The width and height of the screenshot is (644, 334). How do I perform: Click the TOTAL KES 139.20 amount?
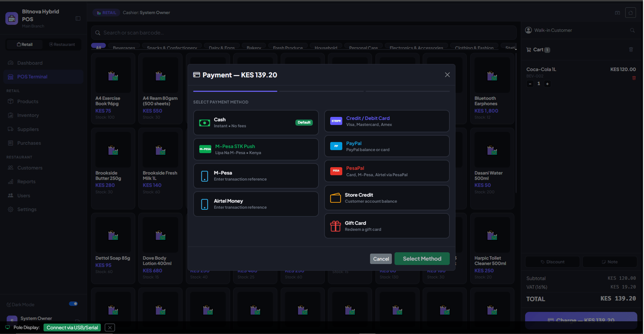coord(618,298)
